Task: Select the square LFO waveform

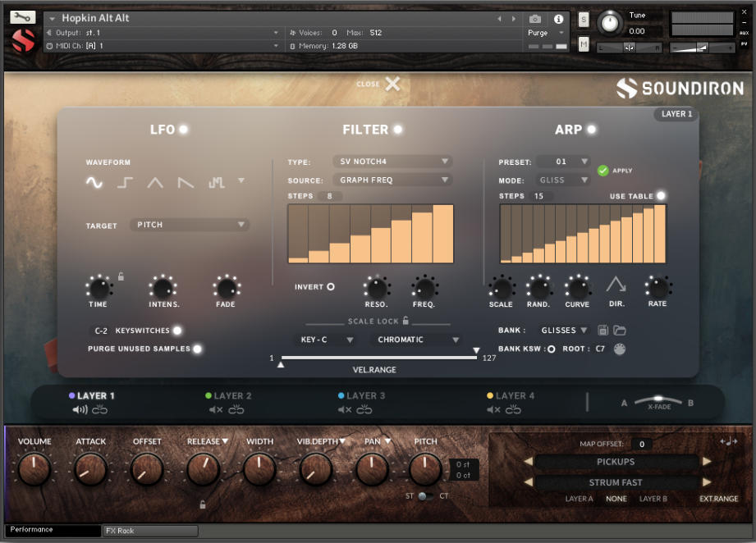Action: click(x=124, y=182)
